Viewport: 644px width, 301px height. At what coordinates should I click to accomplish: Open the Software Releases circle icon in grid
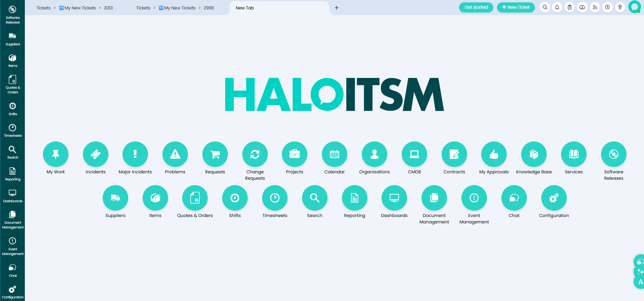pos(614,154)
